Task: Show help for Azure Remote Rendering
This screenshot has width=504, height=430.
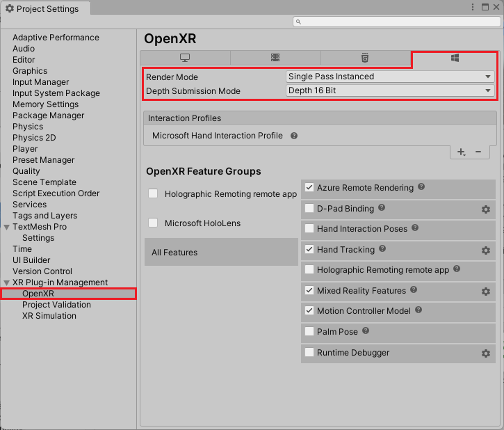Action: point(421,186)
